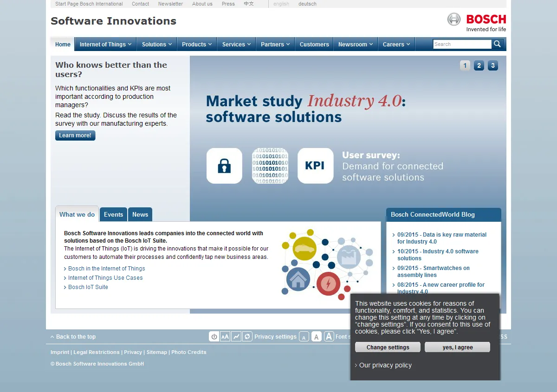557x392 pixels.
Task: Select the medium font size icon
Action: 316,337
